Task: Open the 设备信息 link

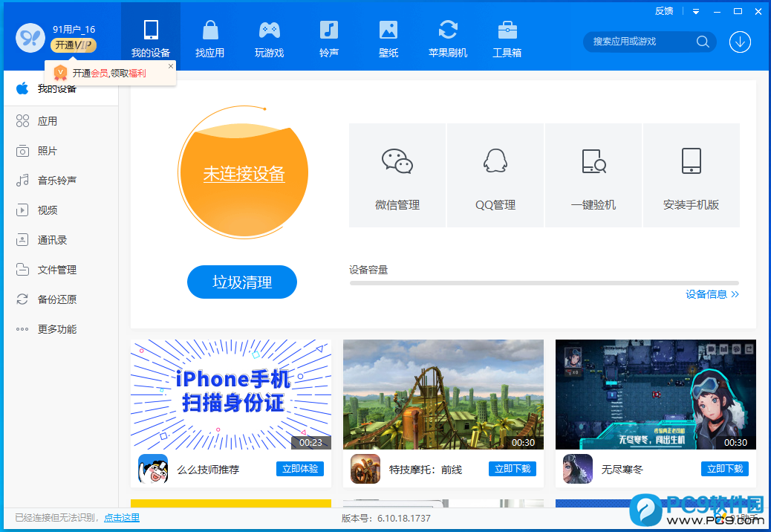Action: 712,294
